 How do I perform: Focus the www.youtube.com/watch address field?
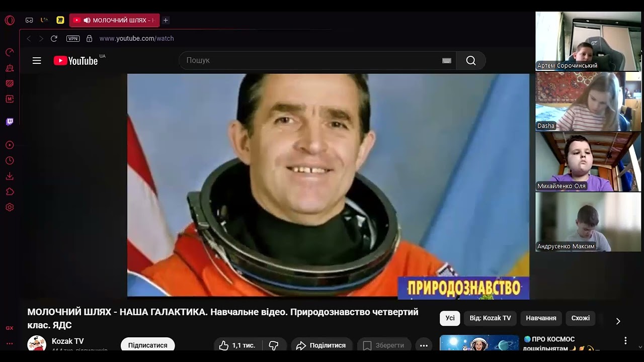coord(136,38)
